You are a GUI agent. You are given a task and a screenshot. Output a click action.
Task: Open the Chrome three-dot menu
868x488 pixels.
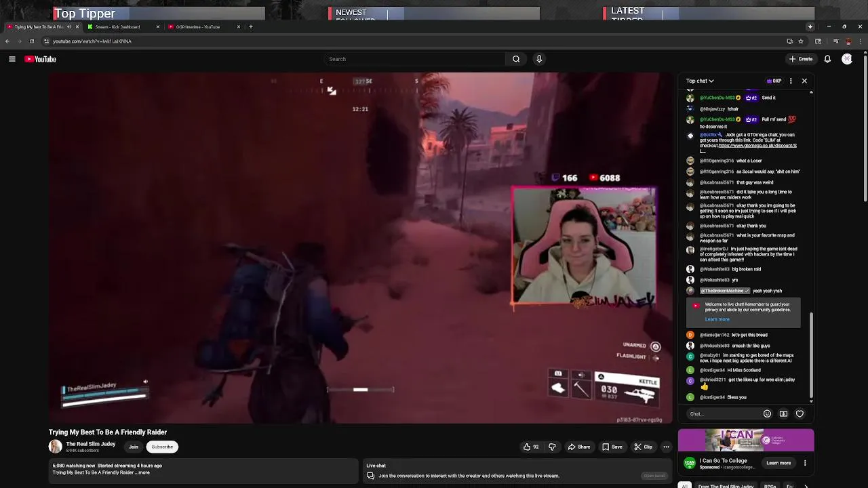pyautogui.click(x=861, y=41)
